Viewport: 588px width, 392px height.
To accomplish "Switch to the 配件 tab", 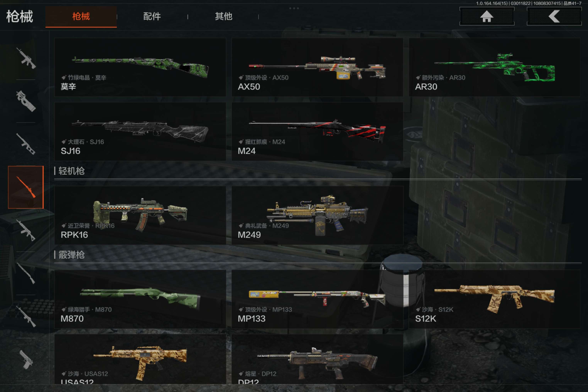I will pyautogui.click(x=152, y=17).
